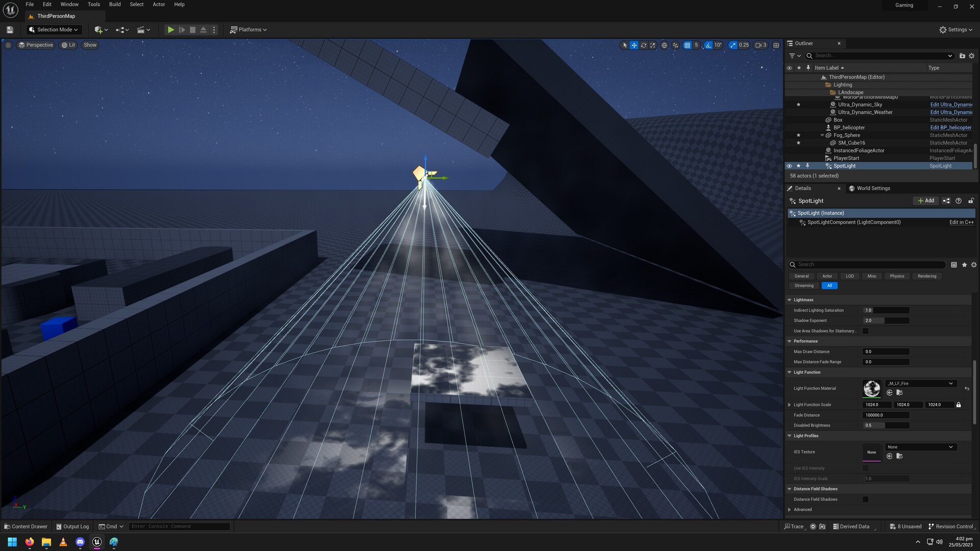980x551 pixels.
Task: Switch to the World Settings tab
Action: 874,188
